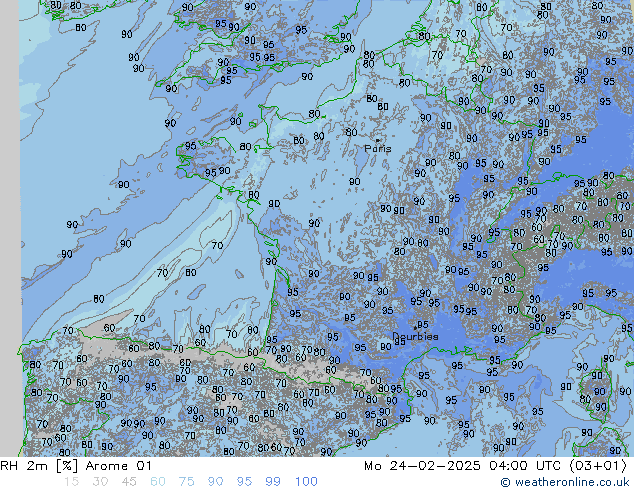Click the 'RH 2m [%]' title text

[x=39, y=466]
